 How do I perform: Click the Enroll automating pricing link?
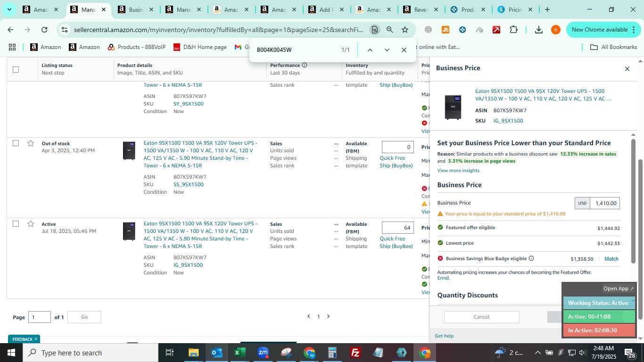pyautogui.click(x=443, y=278)
